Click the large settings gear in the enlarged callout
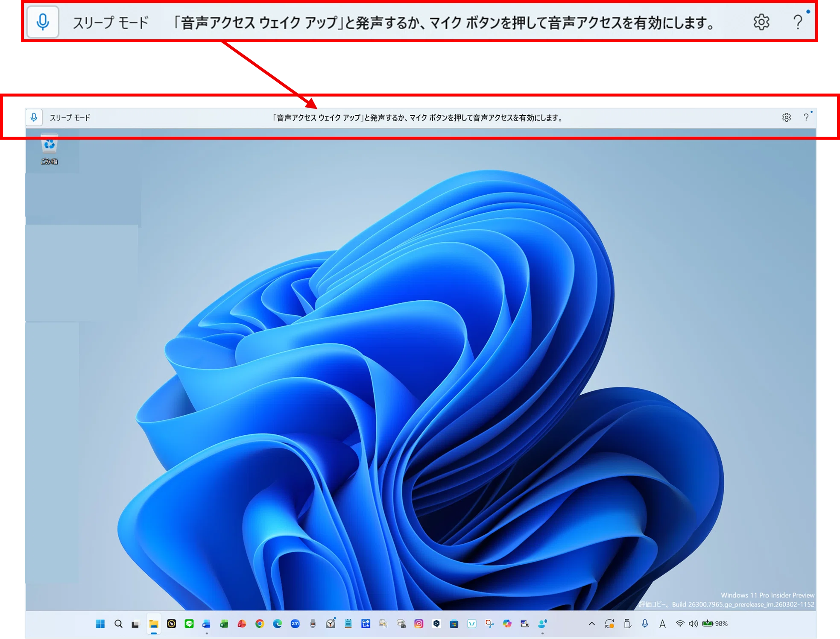 [761, 22]
